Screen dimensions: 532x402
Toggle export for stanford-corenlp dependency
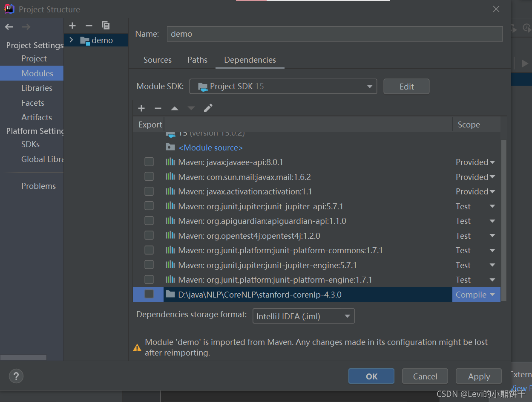149,294
